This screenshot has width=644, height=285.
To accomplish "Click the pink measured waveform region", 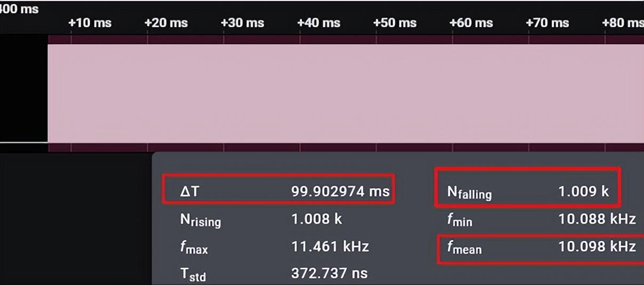I will click(345, 94).
